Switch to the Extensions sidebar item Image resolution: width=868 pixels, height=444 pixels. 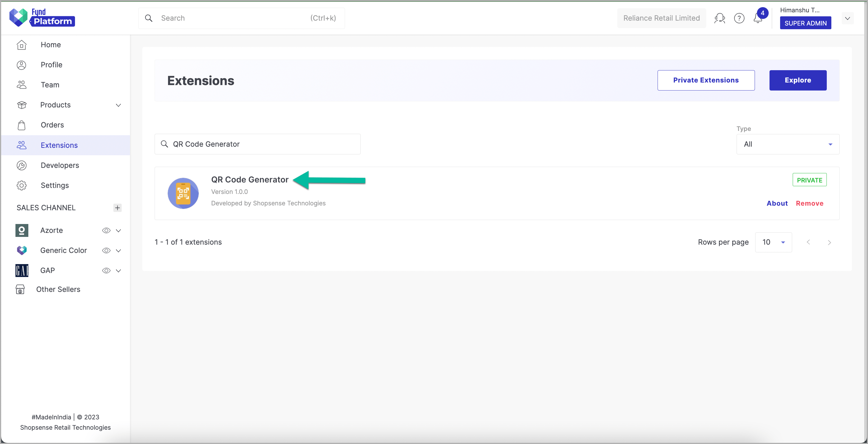(x=59, y=145)
